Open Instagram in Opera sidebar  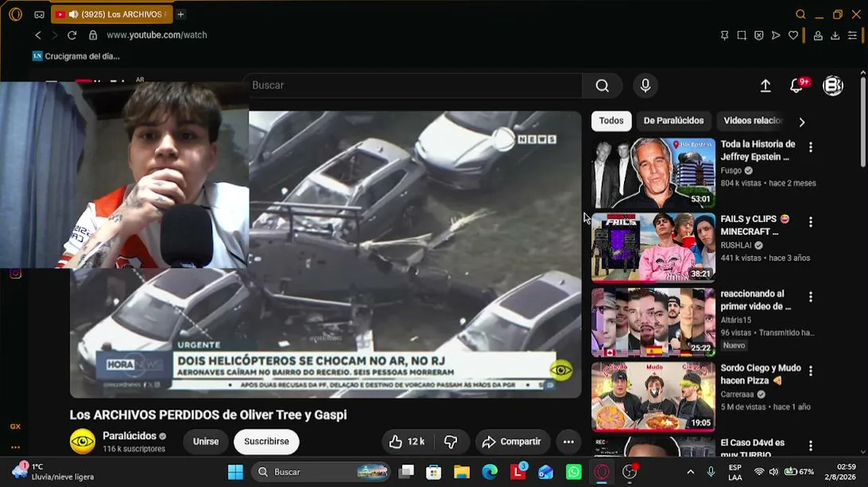pyautogui.click(x=15, y=273)
